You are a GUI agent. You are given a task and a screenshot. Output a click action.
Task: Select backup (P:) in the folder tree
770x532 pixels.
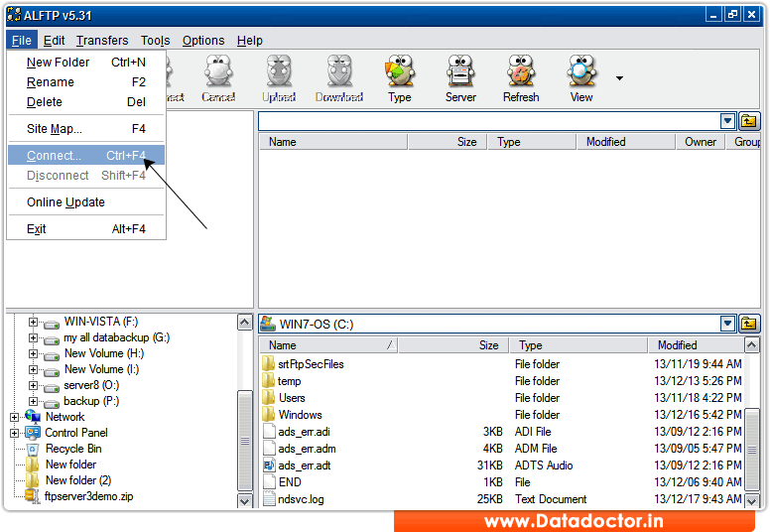point(91,401)
